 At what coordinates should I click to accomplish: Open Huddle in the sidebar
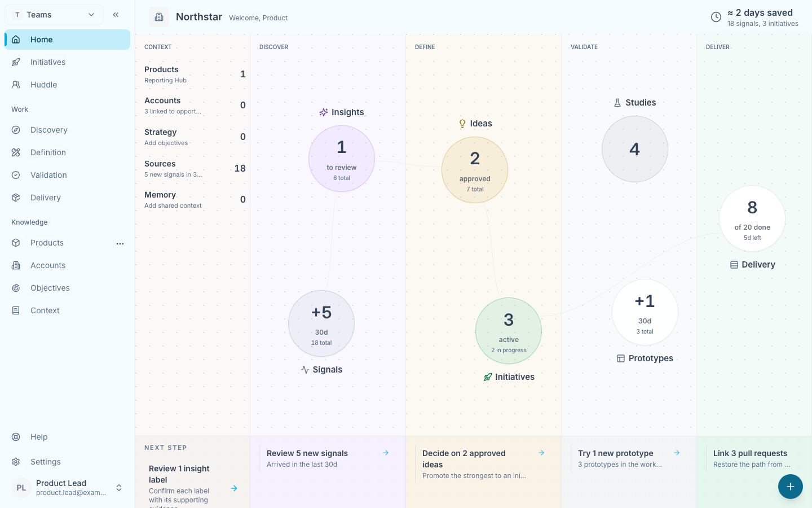[67, 85]
